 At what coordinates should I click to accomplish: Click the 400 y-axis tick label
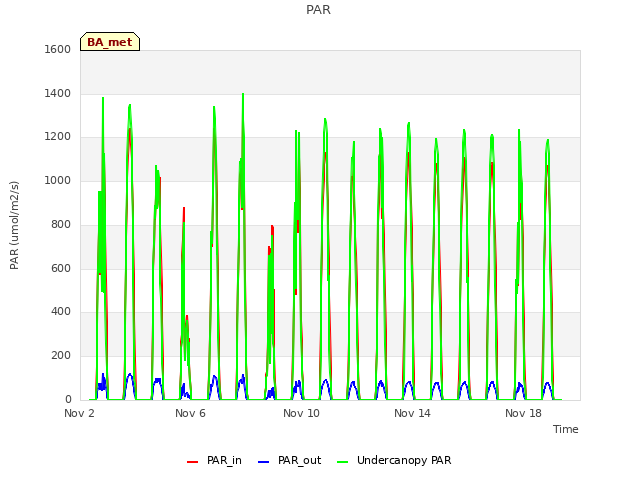pyautogui.click(x=61, y=312)
